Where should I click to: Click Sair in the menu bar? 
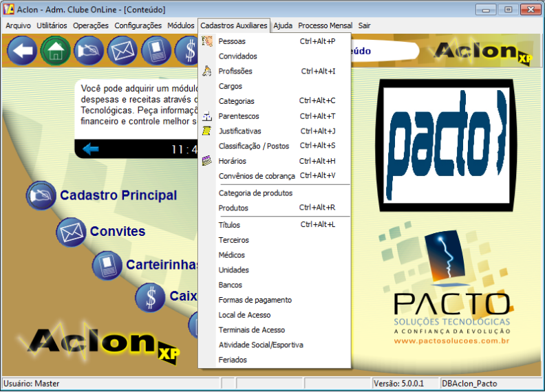(364, 25)
